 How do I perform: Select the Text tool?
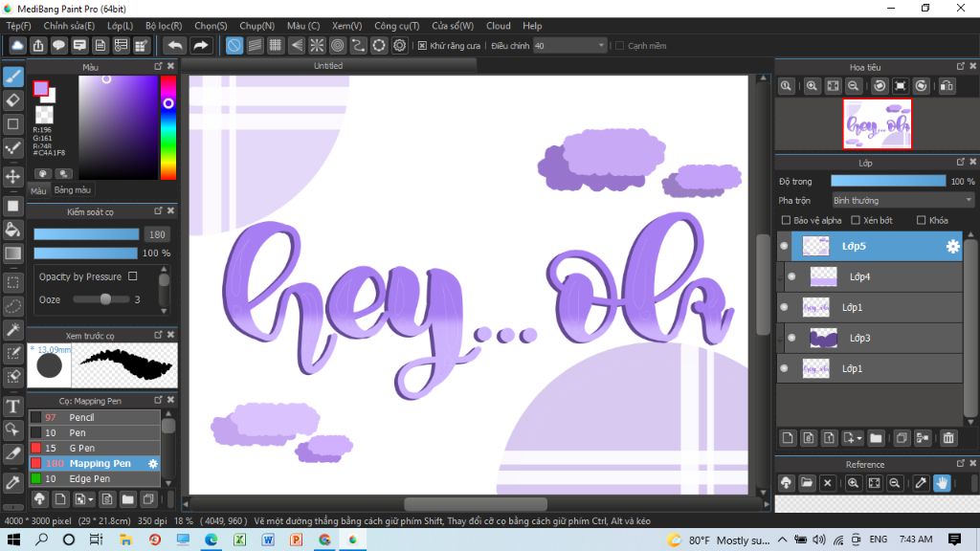(13, 406)
